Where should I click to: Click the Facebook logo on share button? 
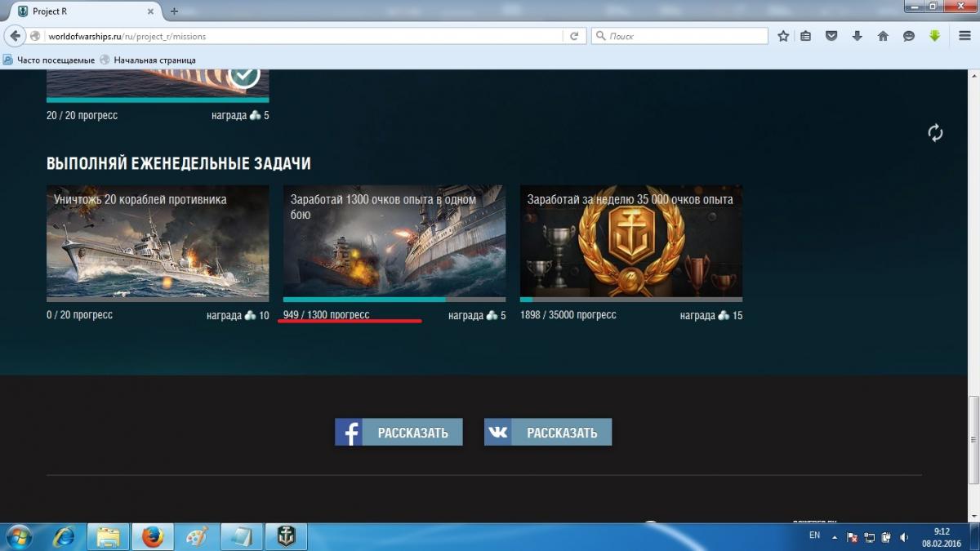pos(350,433)
